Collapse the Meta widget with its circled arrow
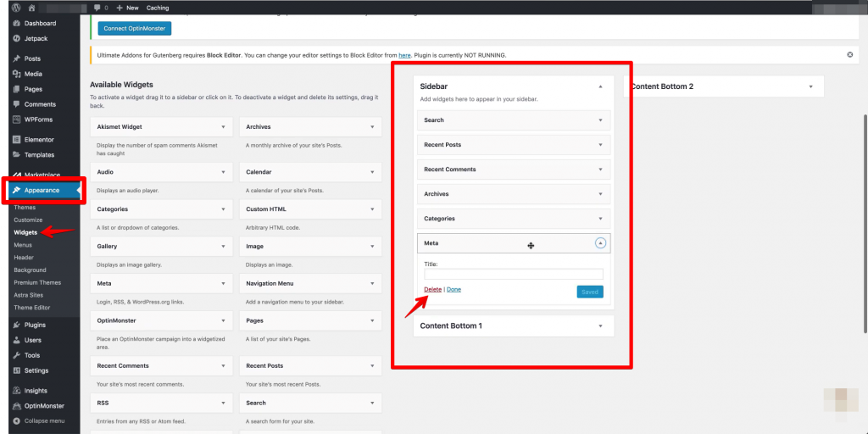This screenshot has height=434, width=868. click(601, 243)
